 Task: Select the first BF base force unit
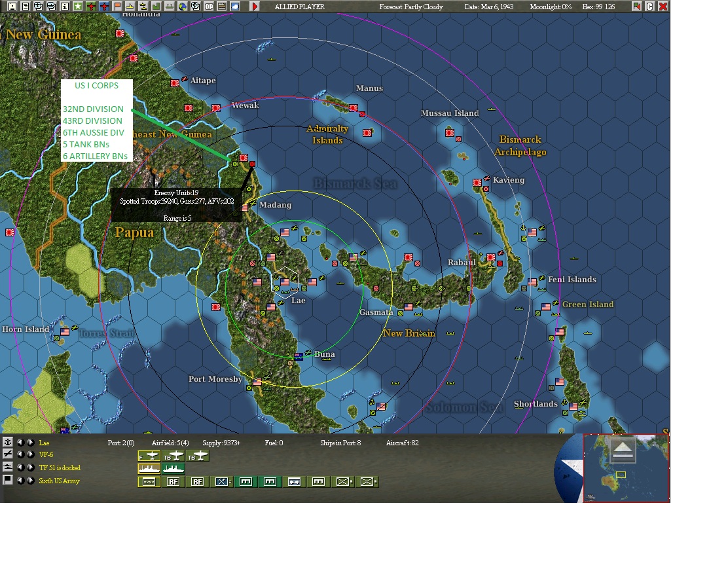point(173,482)
